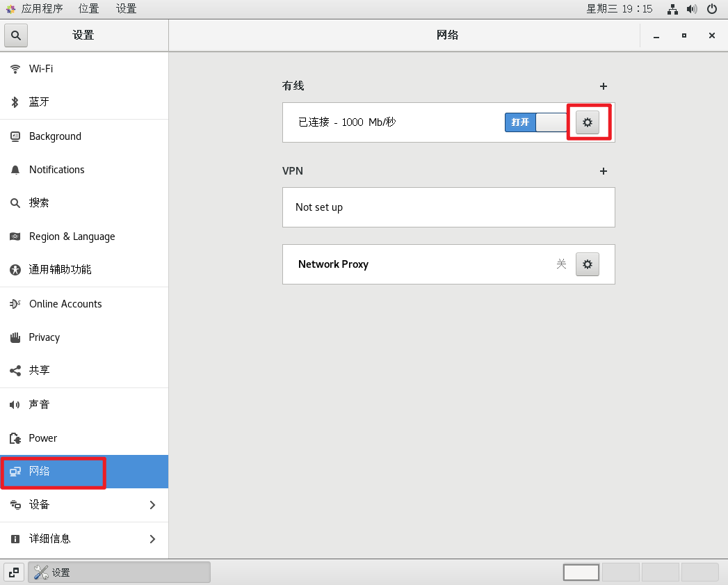Select the Power label in sidebar

(x=42, y=438)
